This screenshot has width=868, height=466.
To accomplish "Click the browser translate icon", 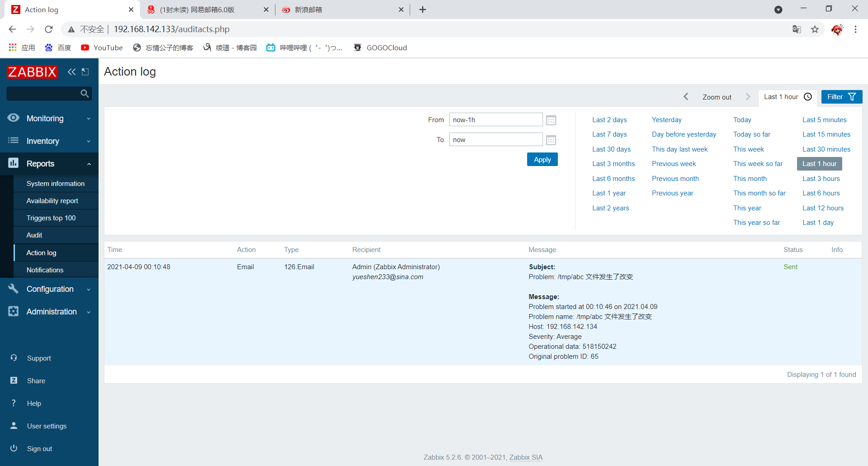I will click(x=797, y=29).
